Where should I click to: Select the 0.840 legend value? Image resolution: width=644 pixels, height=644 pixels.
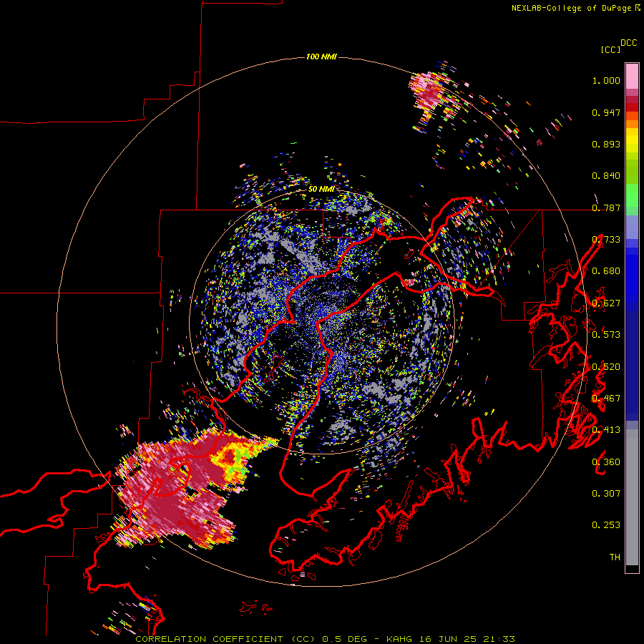606,176
